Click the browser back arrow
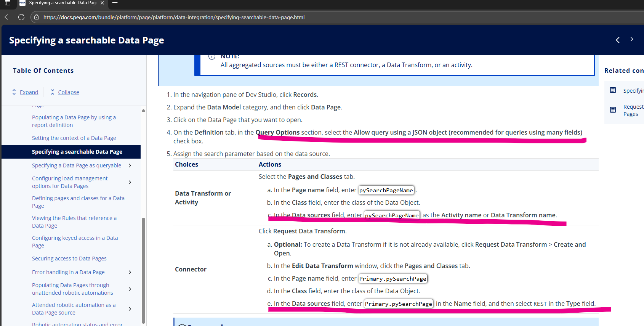 (8, 17)
